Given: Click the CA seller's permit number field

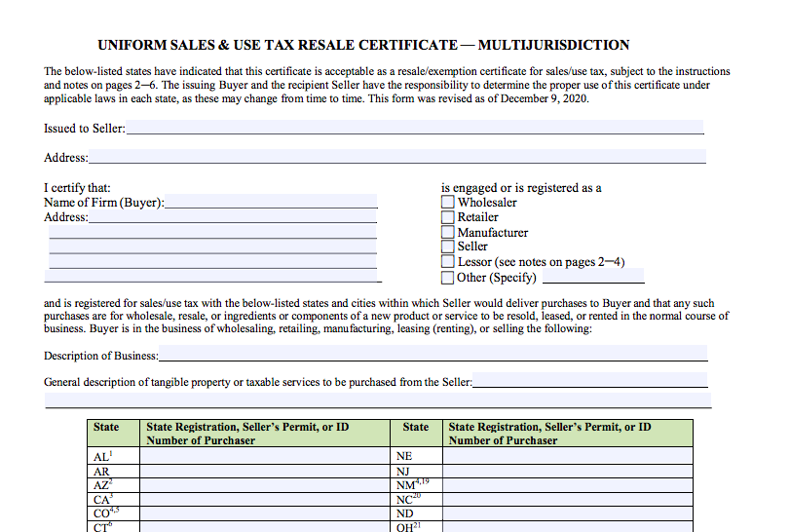Looking at the screenshot, I should pos(266,499).
